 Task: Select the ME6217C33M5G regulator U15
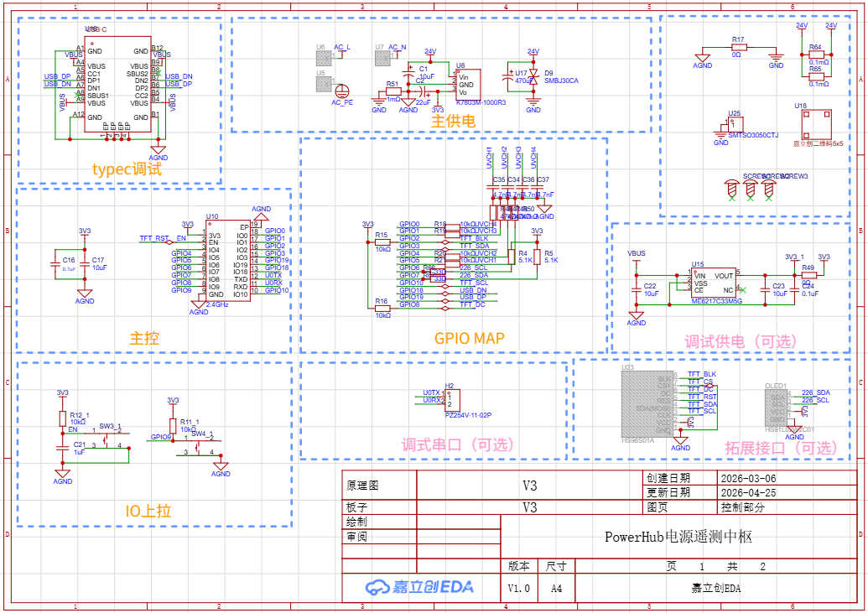tap(714, 283)
